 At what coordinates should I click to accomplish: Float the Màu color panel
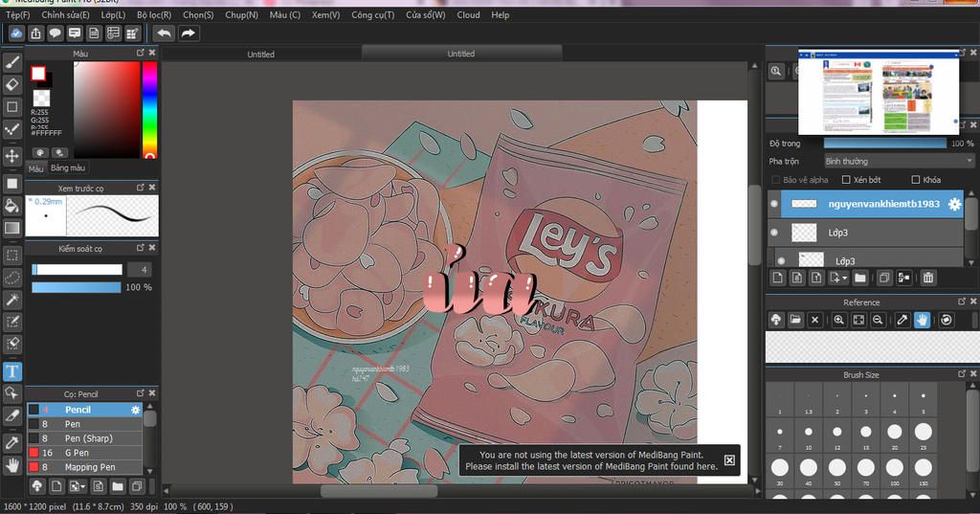click(x=140, y=54)
